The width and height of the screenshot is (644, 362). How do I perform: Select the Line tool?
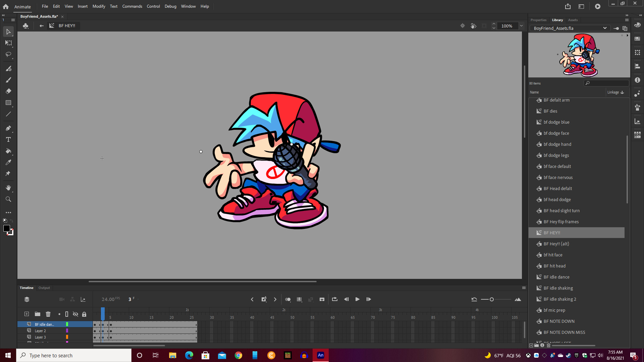pyautogui.click(x=8, y=114)
